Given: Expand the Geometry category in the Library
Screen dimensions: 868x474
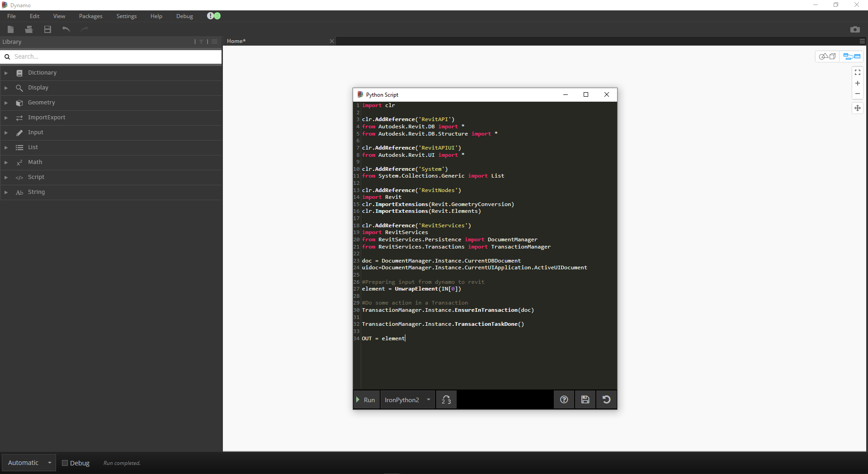Looking at the screenshot, I should (41, 103).
